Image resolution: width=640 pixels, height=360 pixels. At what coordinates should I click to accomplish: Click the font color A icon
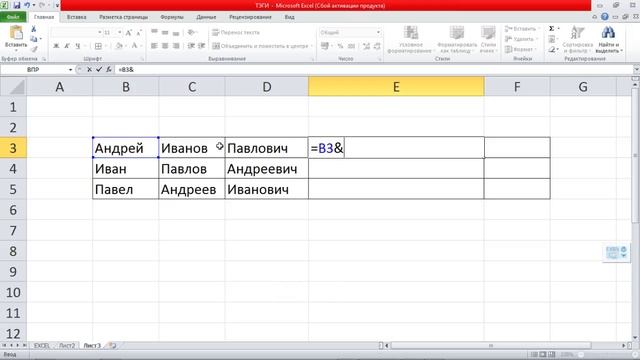pyautogui.click(x=134, y=46)
